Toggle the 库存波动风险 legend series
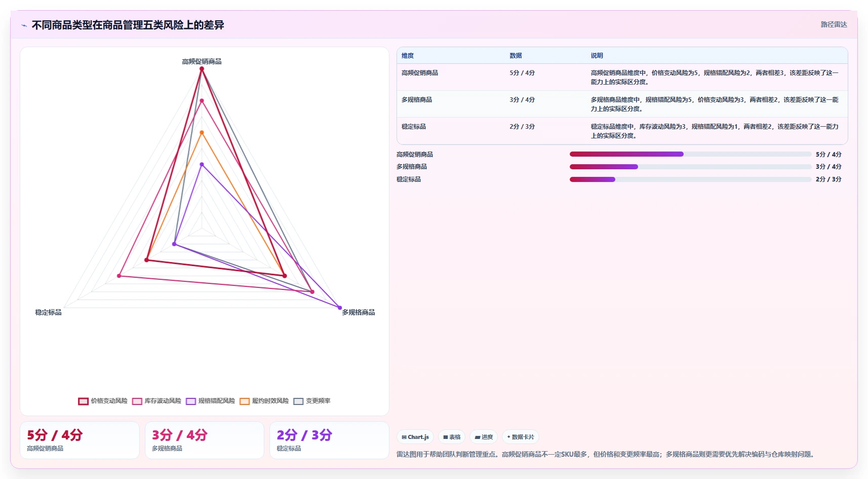Screen dimensions: 868x479 (x=156, y=401)
